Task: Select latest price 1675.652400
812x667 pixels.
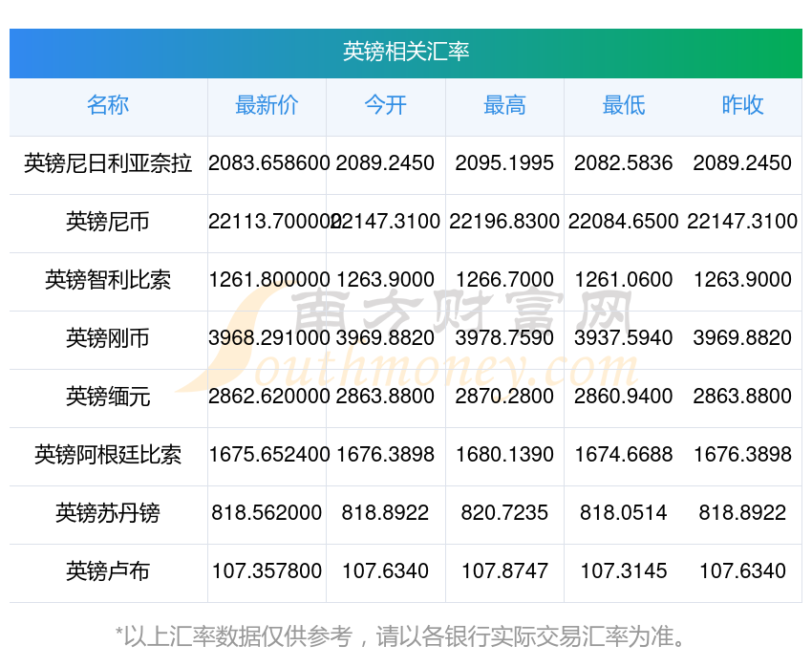Action: pyautogui.click(x=268, y=455)
